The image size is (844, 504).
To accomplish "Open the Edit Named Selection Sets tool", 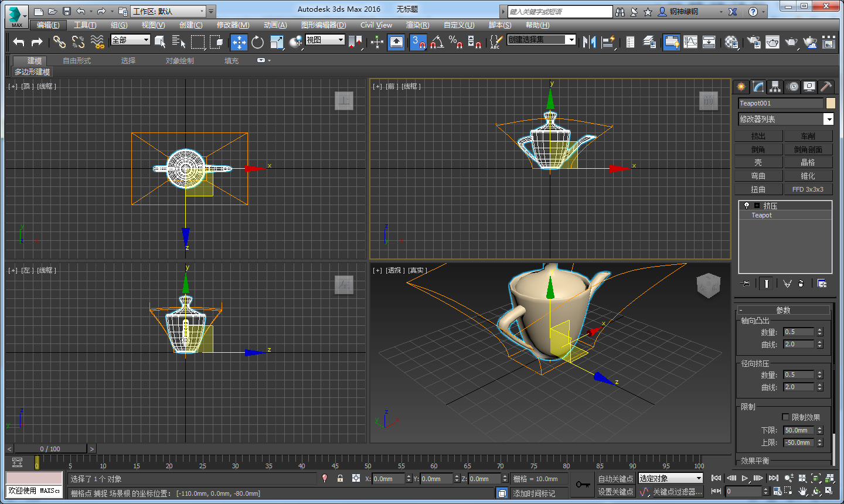I will [496, 42].
